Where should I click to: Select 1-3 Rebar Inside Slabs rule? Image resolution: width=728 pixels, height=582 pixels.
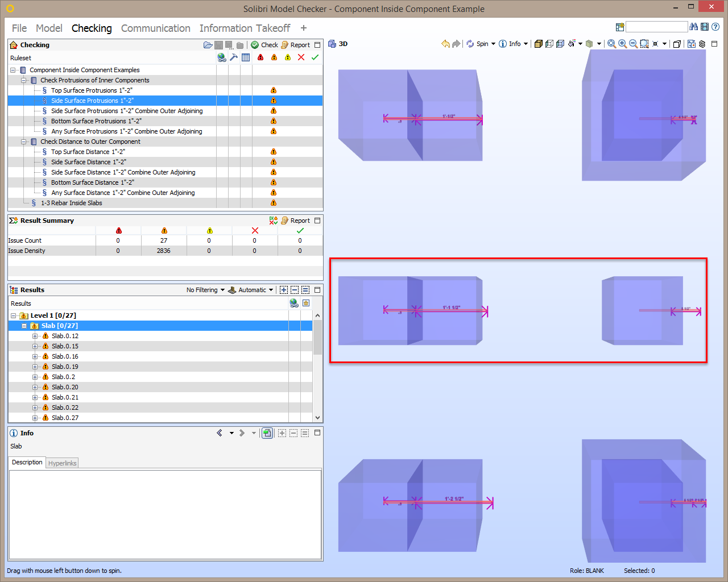pos(72,203)
